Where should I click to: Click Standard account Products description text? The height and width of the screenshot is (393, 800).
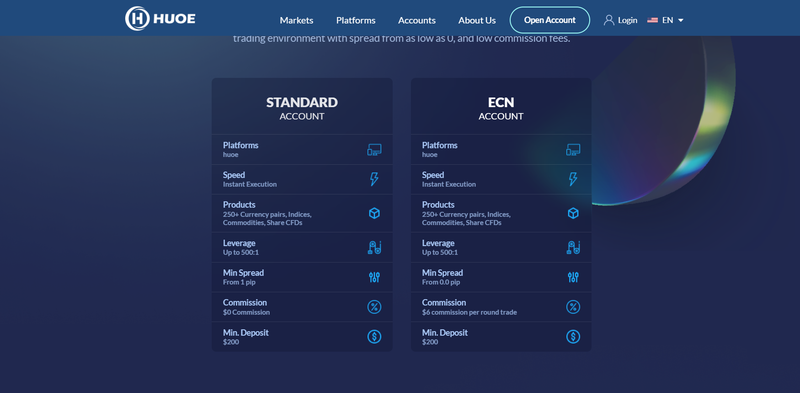click(x=267, y=218)
